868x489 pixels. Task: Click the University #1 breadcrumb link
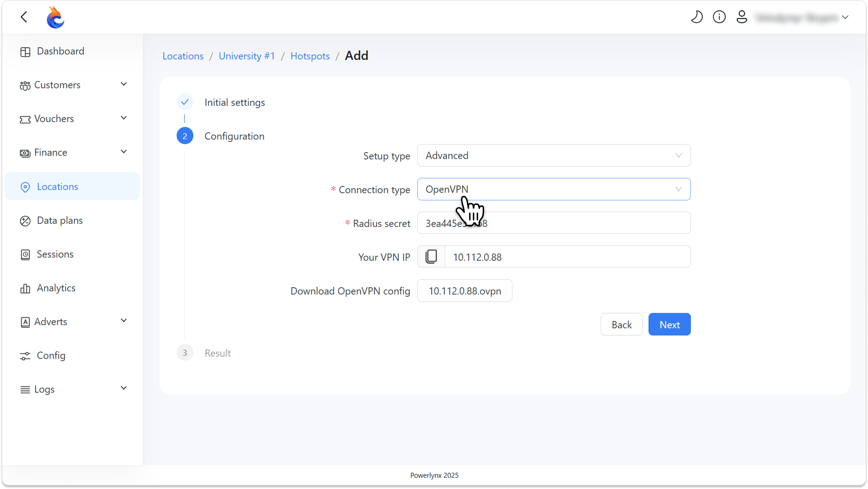tap(247, 56)
